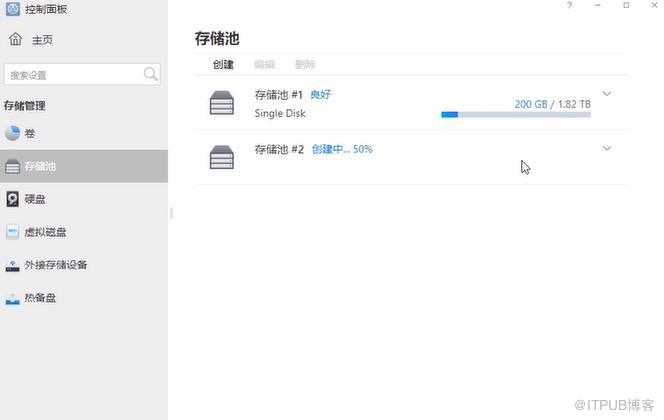Open the 硬盘 menu entry
Viewport: 664px width, 420px height.
point(84,199)
